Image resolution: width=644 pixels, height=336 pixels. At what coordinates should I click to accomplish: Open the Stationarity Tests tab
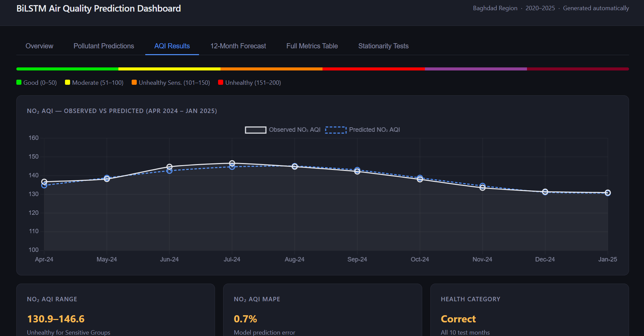(383, 46)
